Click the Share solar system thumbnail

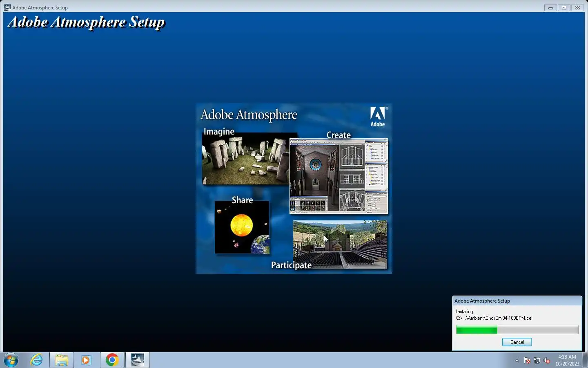coord(242,227)
